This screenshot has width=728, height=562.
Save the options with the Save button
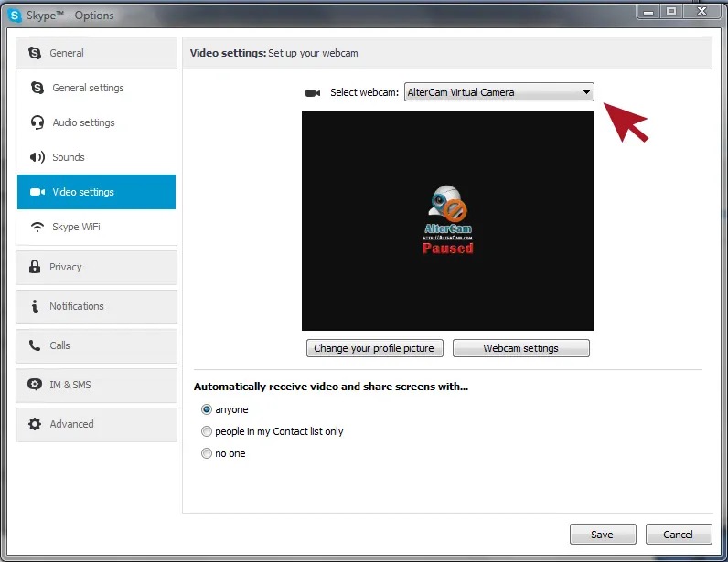tap(603, 535)
